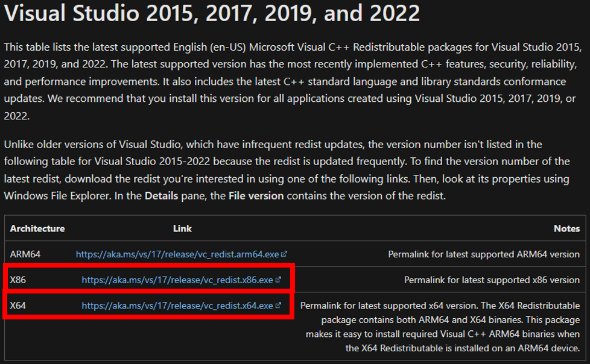Click the x64 permalink note description
The height and width of the screenshot is (364, 590).
click(x=440, y=327)
